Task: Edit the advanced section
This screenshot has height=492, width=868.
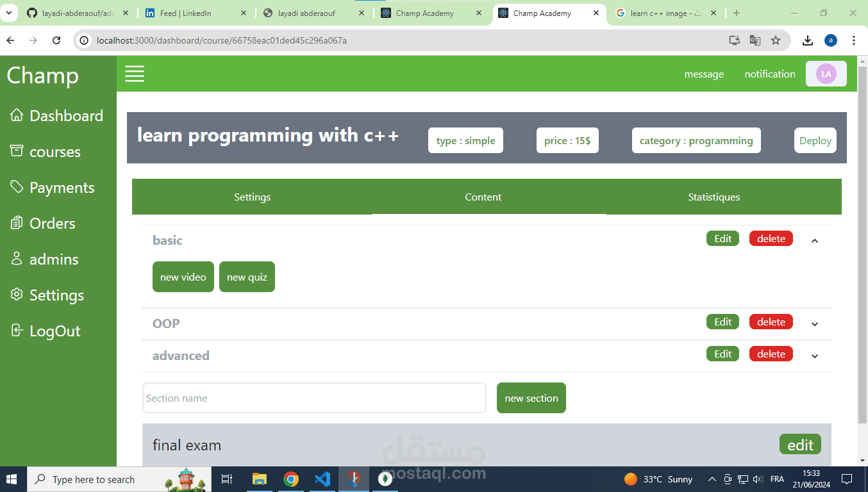Action: pos(722,354)
